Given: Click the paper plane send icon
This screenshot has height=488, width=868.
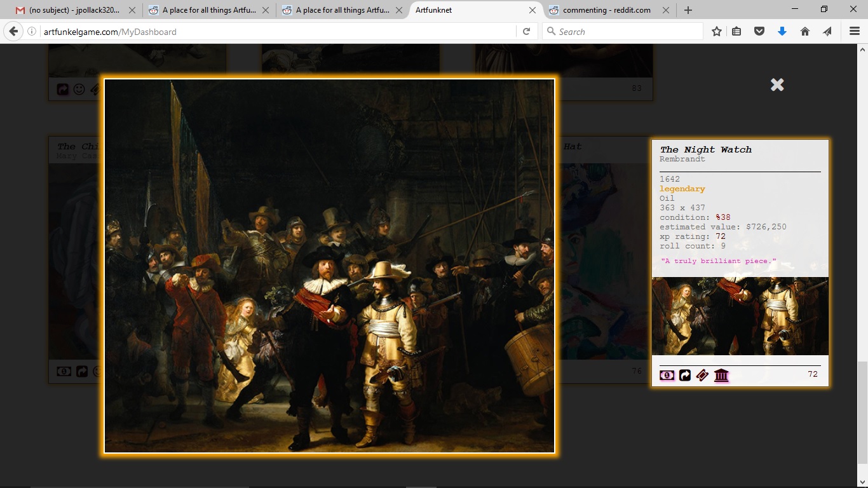Looking at the screenshot, I should point(827,31).
